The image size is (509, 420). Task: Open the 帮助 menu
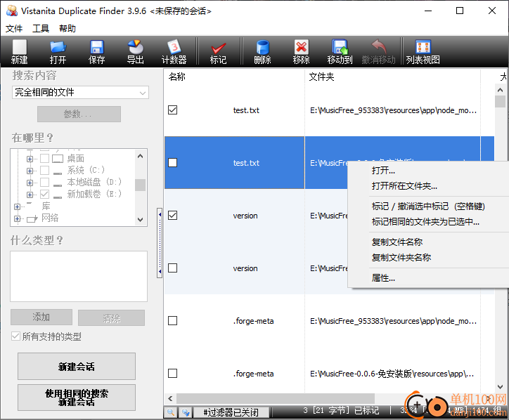tap(67, 29)
